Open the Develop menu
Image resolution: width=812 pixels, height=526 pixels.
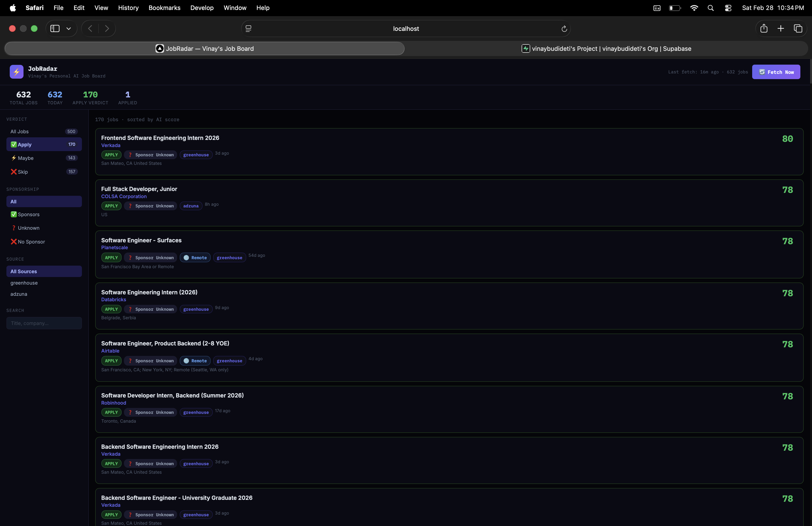(x=202, y=8)
